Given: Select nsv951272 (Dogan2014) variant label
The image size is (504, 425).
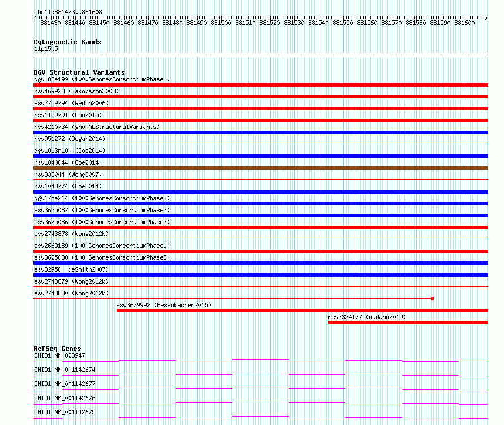Looking at the screenshot, I should coord(70,139).
